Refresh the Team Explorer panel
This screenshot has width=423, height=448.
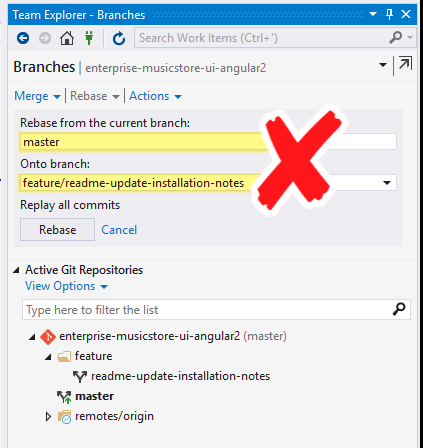119,38
